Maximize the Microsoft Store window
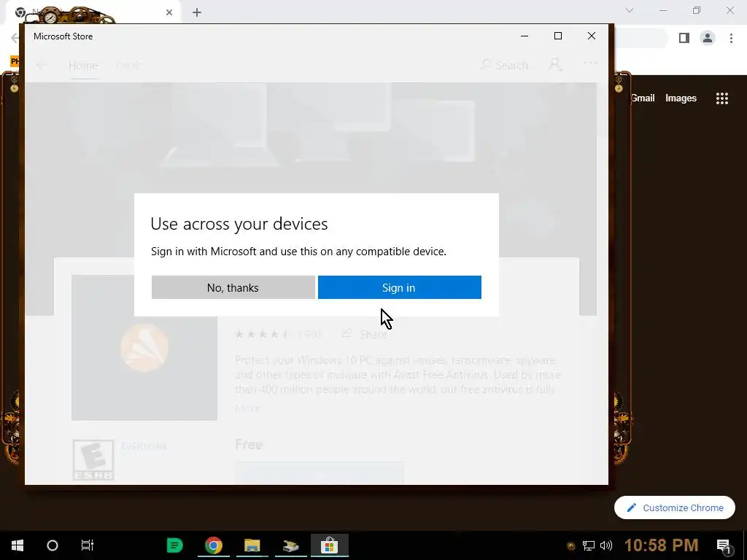 pos(558,36)
